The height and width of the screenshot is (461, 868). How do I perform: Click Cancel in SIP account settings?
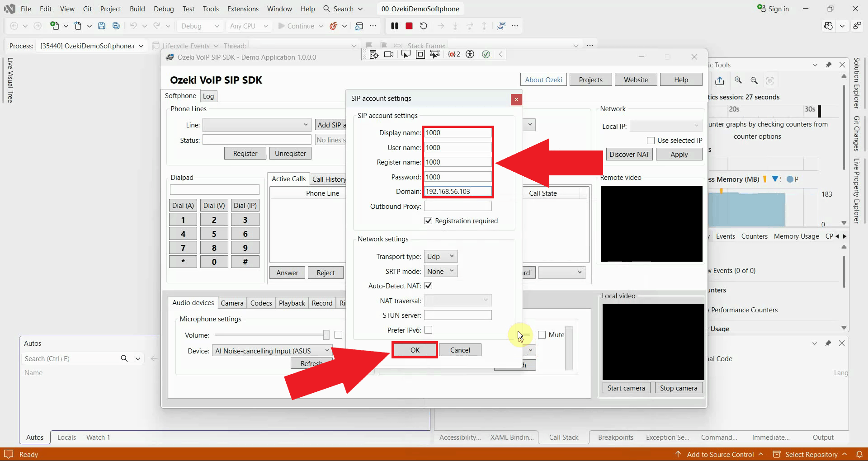(460, 350)
